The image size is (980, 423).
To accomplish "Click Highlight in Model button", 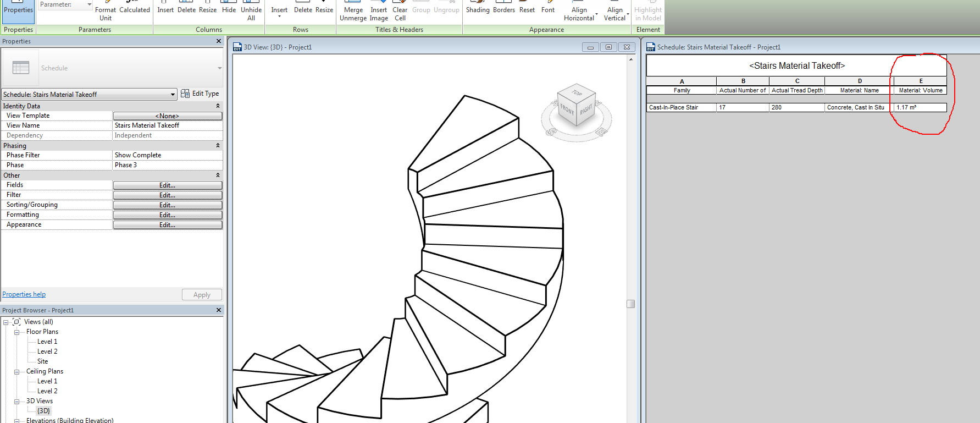I will 648,12.
